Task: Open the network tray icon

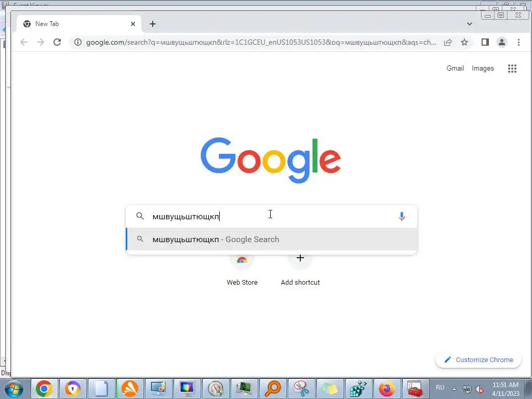Action: 467,389
